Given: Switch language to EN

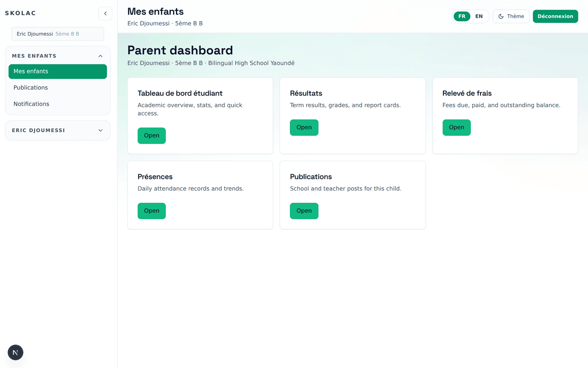Looking at the screenshot, I should [x=479, y=16].
